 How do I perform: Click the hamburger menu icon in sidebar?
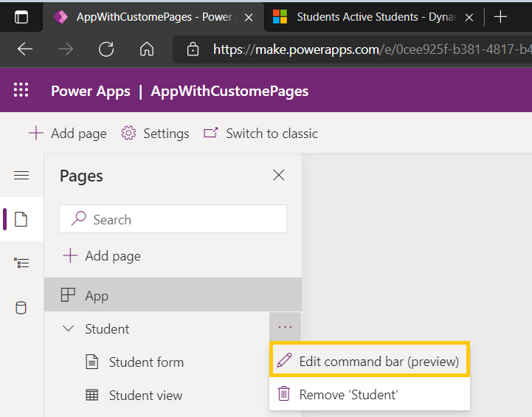pyautogui.click(x=21, y=176)
